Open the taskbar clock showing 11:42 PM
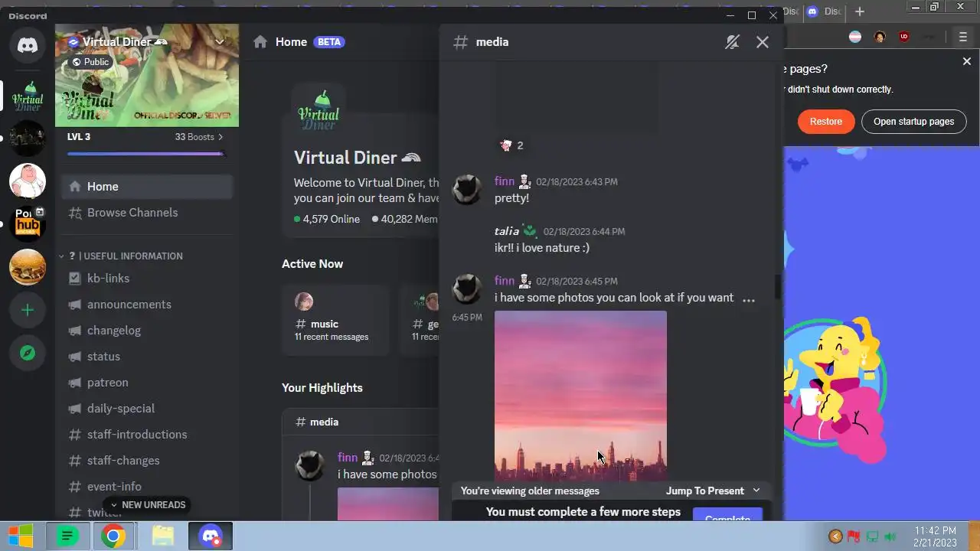The height and width of the screenshot is (551, 980). point(935,536)
